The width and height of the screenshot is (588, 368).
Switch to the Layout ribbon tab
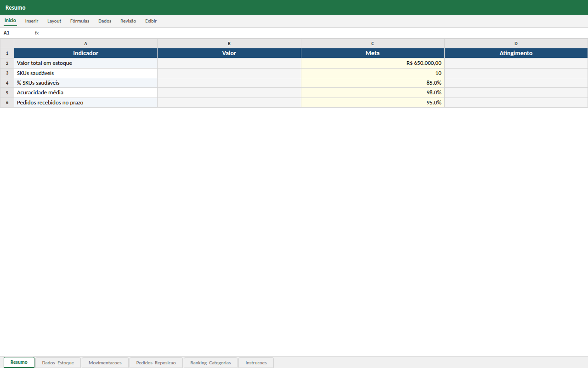[x=54, y=21]
